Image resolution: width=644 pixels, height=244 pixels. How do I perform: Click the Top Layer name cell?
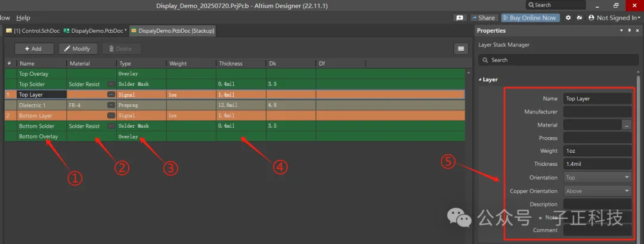pos(42,94)
